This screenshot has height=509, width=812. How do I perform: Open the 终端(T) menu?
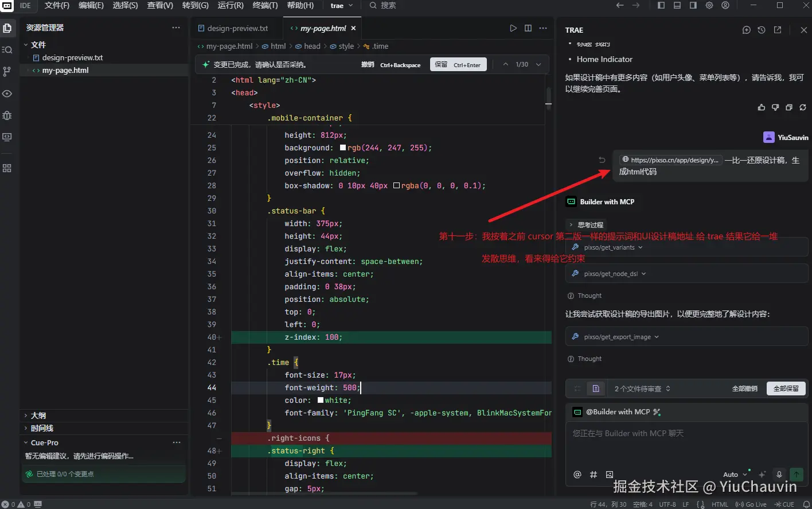[x=265, y=5]
